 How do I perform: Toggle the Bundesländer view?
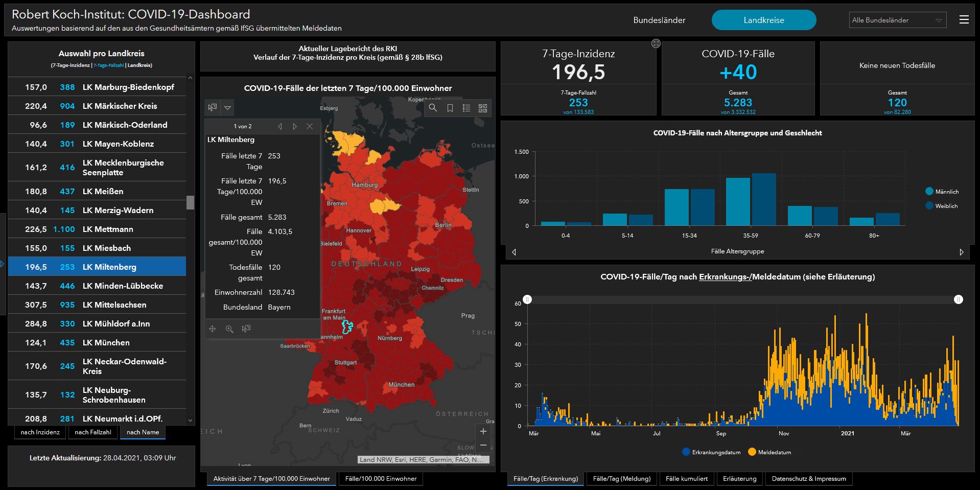coord(659,20)
